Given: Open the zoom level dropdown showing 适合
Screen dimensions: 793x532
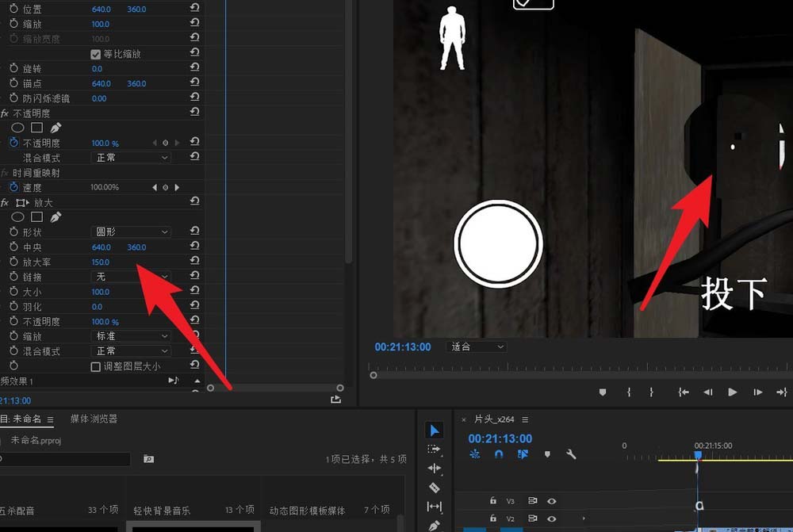Looking at the screenshot, I should [476, 346].
